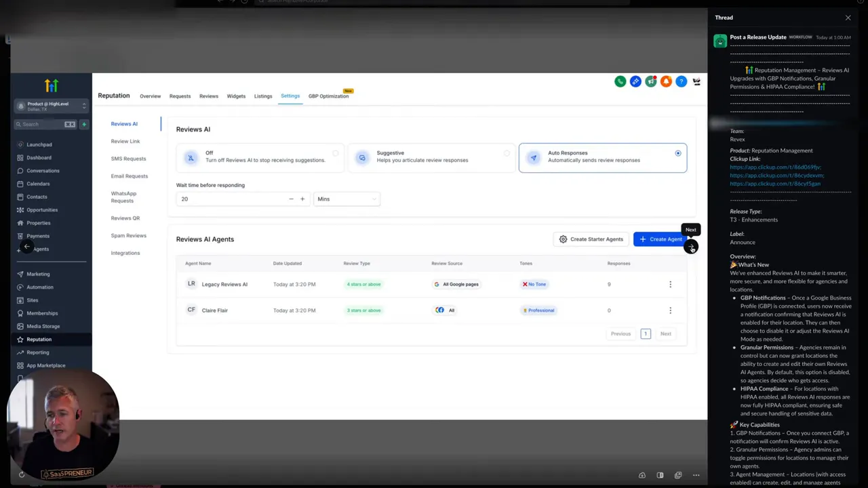Open first ClickUp link in thread
The image size is (868, 488).
point(775,167)
